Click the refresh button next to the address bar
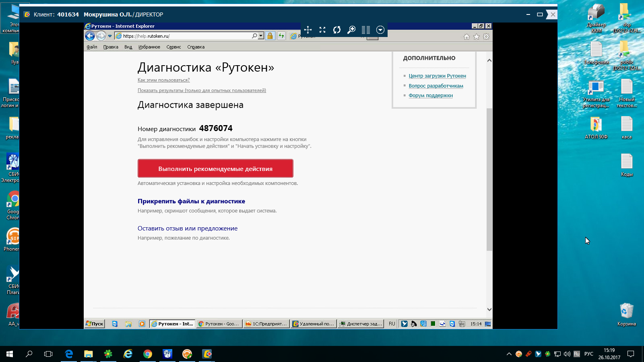The width and height of the screenshot is (644, 362). 281,36
